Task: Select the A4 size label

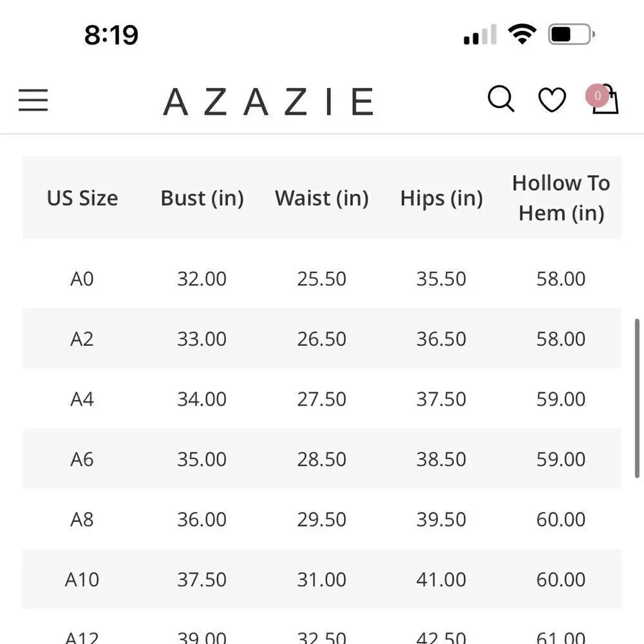Action: [82, 399]
